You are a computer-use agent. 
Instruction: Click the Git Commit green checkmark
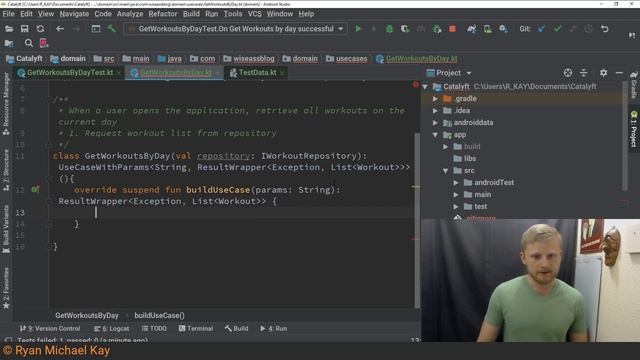click(558, 29)
